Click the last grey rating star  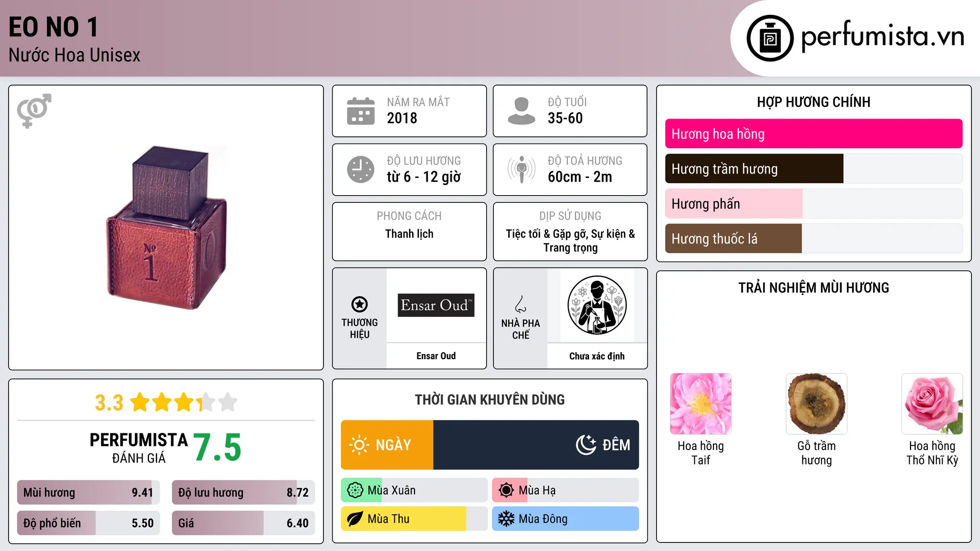tap(228, 402)
